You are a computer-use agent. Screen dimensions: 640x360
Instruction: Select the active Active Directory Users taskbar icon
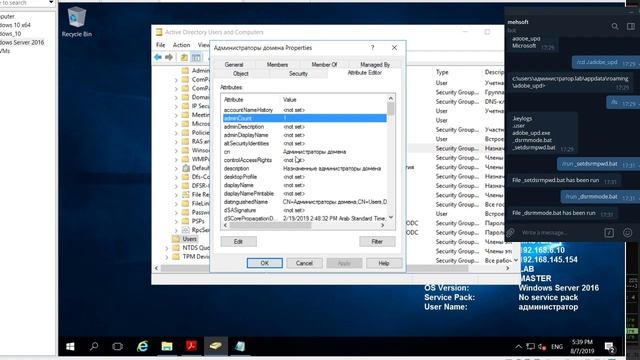[216, 347]
